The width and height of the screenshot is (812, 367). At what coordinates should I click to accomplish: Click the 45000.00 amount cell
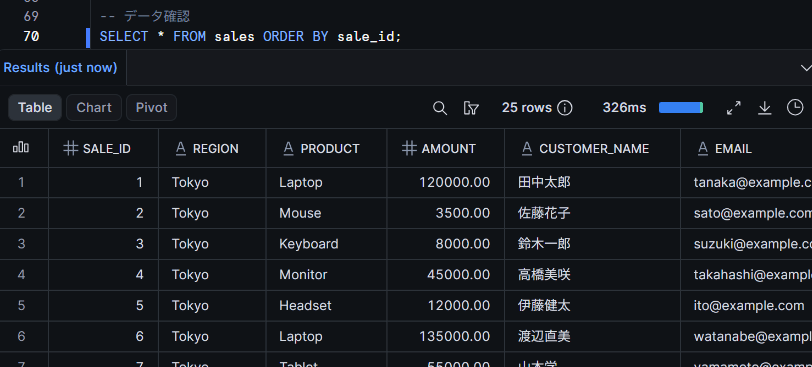click(x=445, y=274)
